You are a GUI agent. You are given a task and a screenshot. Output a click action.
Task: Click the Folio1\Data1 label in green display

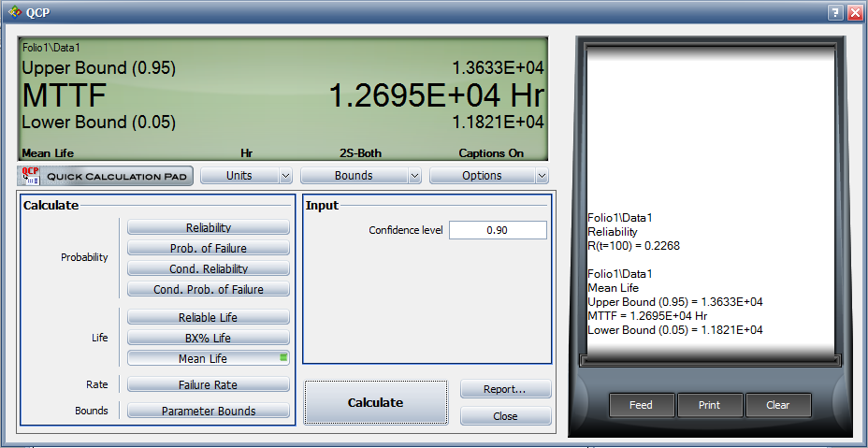click(x=51, y=49)
